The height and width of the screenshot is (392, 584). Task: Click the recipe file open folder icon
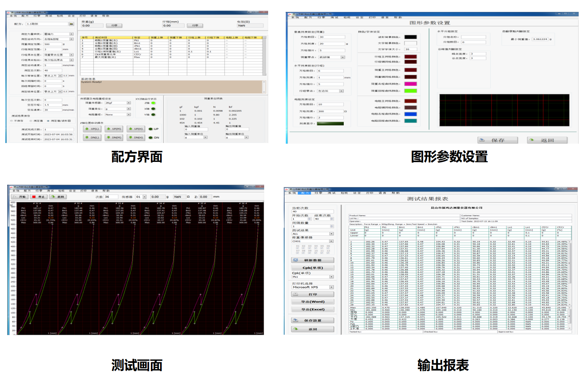(x=71, y=24)
